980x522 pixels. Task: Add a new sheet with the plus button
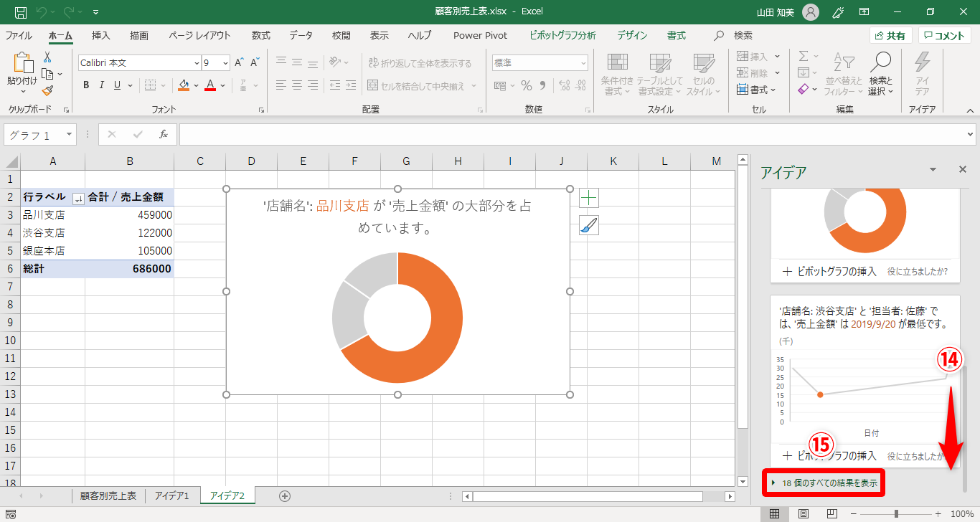285,495
